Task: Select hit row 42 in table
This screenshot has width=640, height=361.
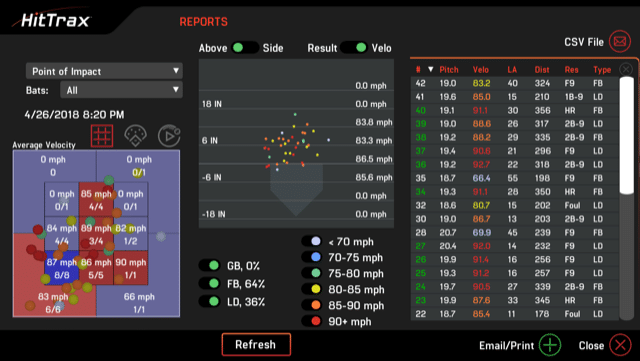Action: tap(514, 83)
